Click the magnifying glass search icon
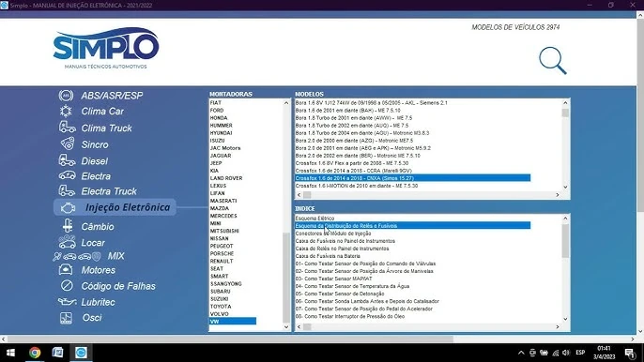The width and height of the screenshot is (644, 362). click(553, 61)
